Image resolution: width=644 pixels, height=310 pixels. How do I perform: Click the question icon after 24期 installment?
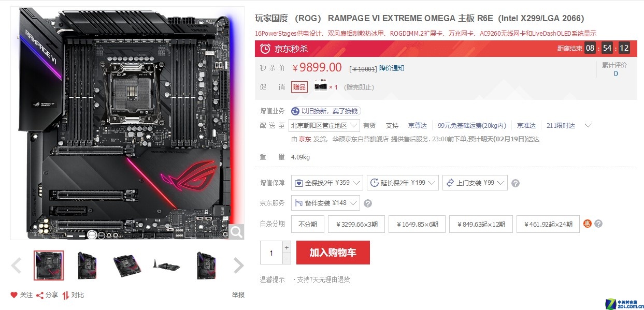pyautogui.click(x=598, y=224)
